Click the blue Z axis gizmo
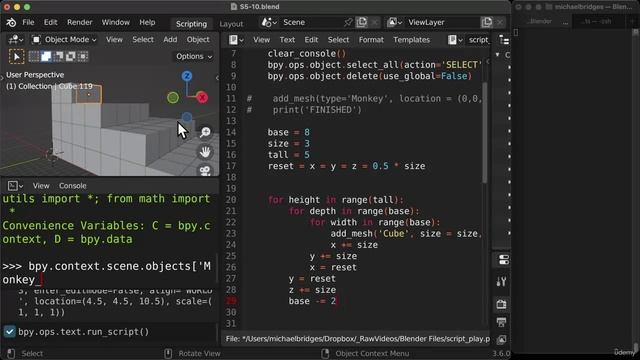This screenshot has height=360, width=640. 187,76
